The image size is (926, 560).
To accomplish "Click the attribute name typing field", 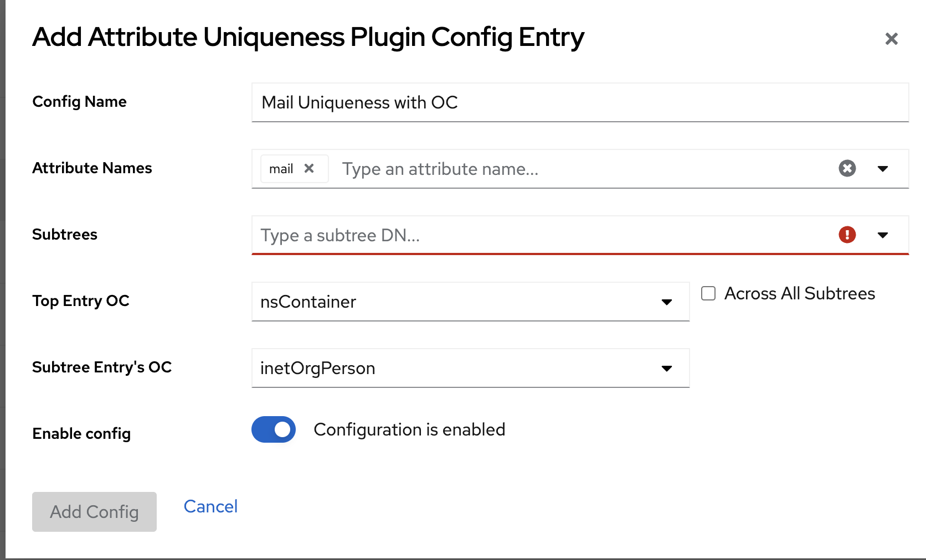I will (582, 169).
